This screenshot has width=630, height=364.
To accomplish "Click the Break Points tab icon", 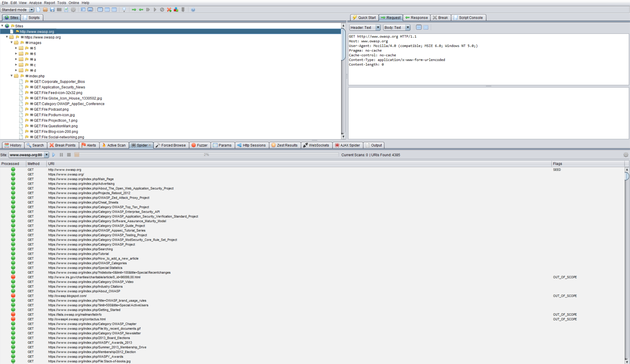I will [x=52, y=145].
